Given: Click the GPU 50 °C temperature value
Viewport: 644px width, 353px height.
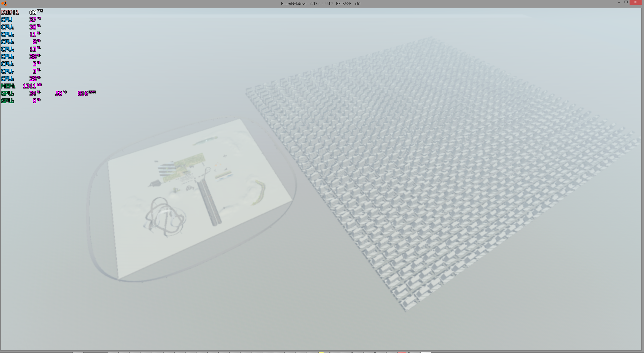Looking at the screenshot, I should click(x=61, y=93).
